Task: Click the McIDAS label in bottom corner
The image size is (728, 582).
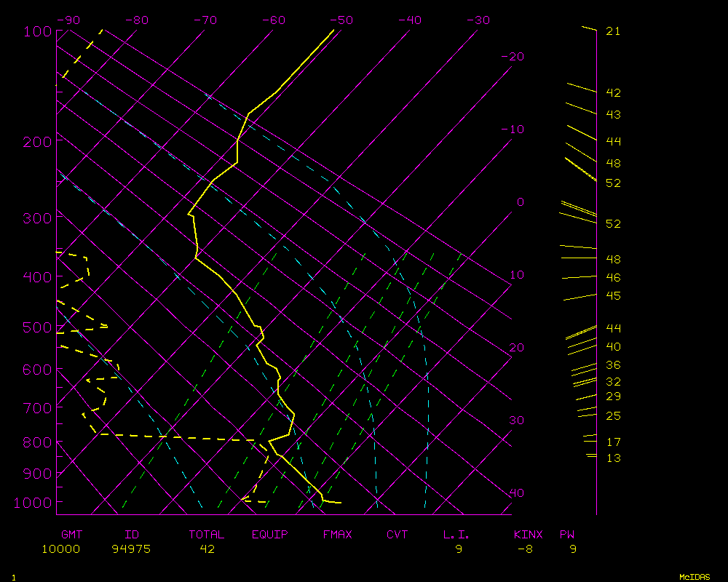Action: coord(695,577)
